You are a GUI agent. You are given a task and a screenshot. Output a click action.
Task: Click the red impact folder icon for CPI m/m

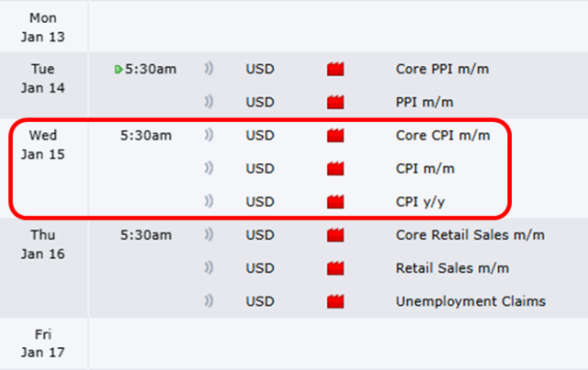click(x=335, y=169)
